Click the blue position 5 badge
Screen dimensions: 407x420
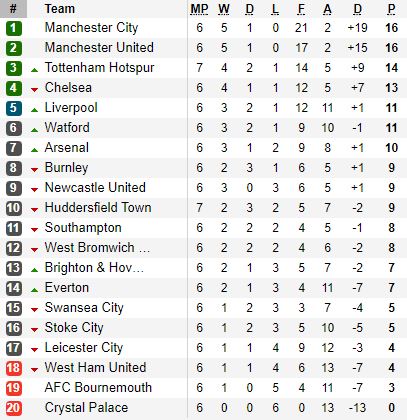pos(13,108)
